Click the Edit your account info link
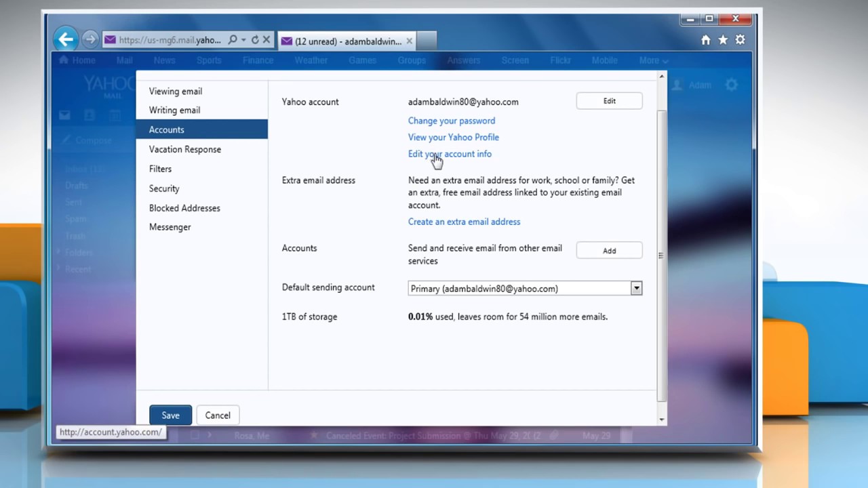This screenshot has width=868, height=488. 450,154
